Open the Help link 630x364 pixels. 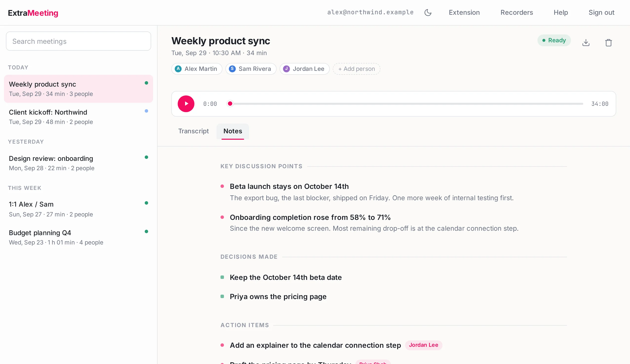tap(561, 13)
